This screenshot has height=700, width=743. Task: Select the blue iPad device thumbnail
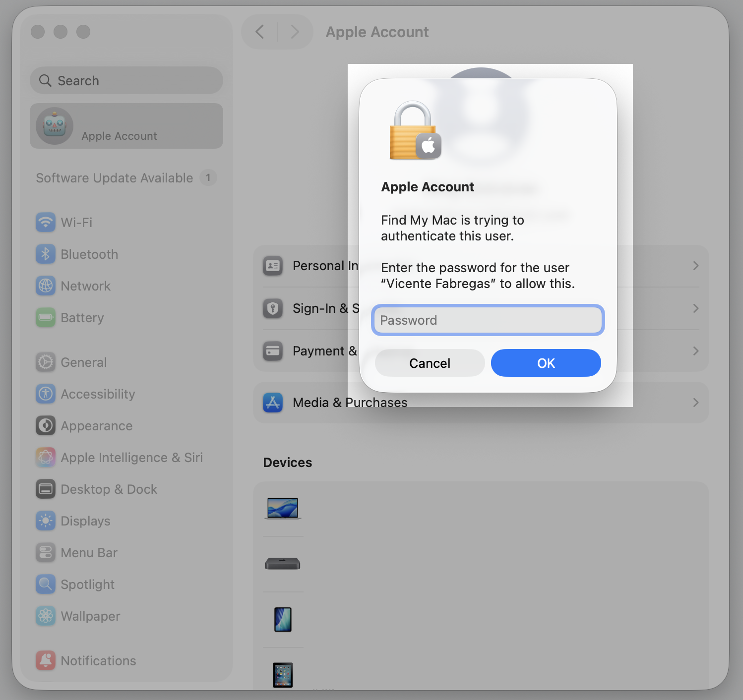tap(283, 619)
